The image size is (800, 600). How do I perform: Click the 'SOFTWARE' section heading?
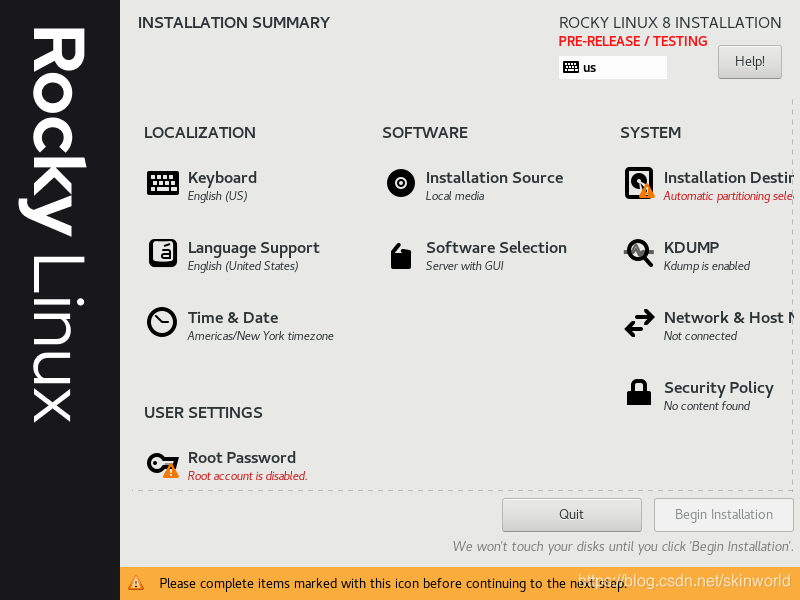point(425,133)
